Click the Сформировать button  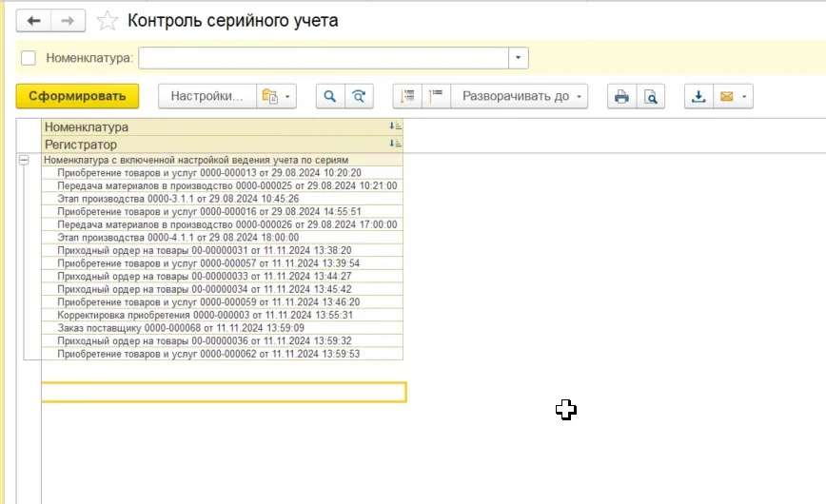(x=77, y=96)
